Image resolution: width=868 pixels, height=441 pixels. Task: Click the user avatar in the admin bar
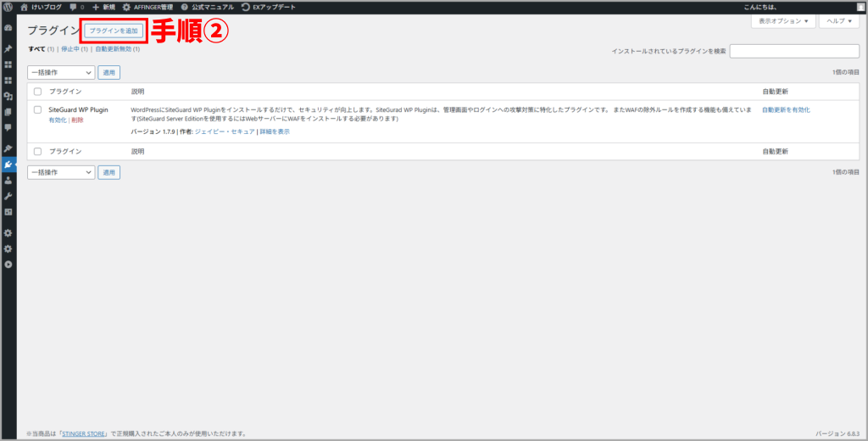(860, 8)
